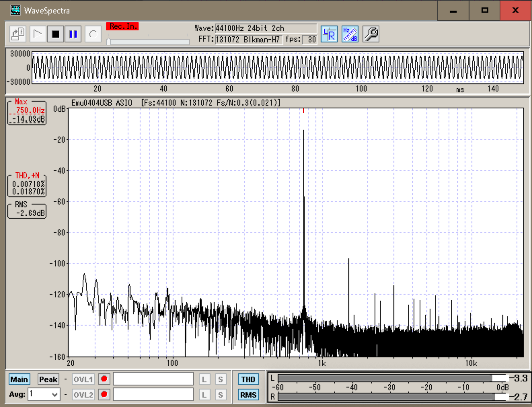Click the red record dot beside OVL1

pyautogui.click(x=104, y=379)
